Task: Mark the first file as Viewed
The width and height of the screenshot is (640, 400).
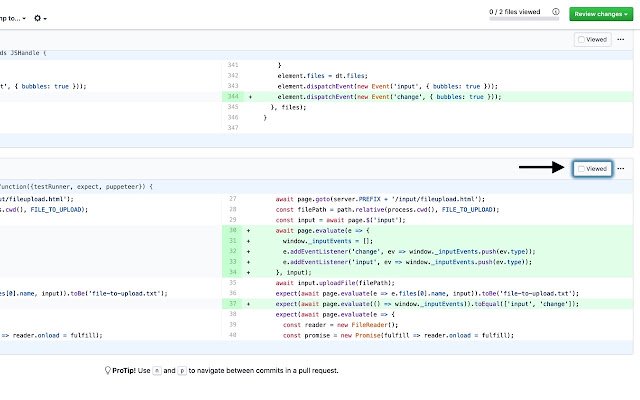Action: click(x=592, y=40)
